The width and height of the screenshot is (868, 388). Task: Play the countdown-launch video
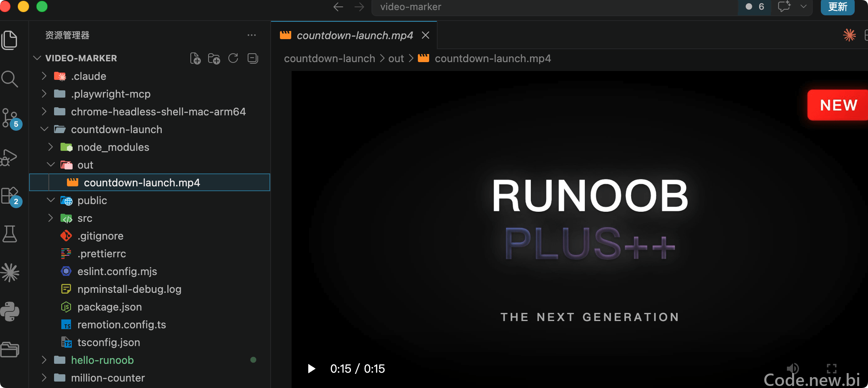click(311, 369)
